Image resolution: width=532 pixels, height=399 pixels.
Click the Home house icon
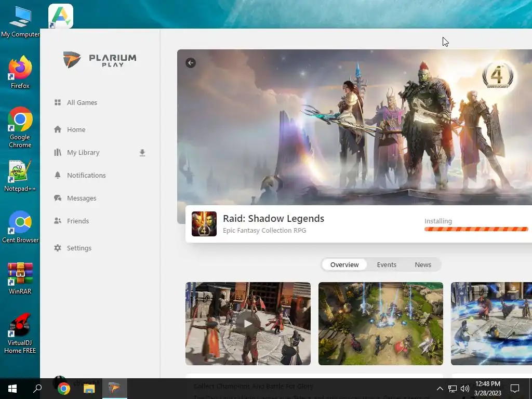coord(58,129)
